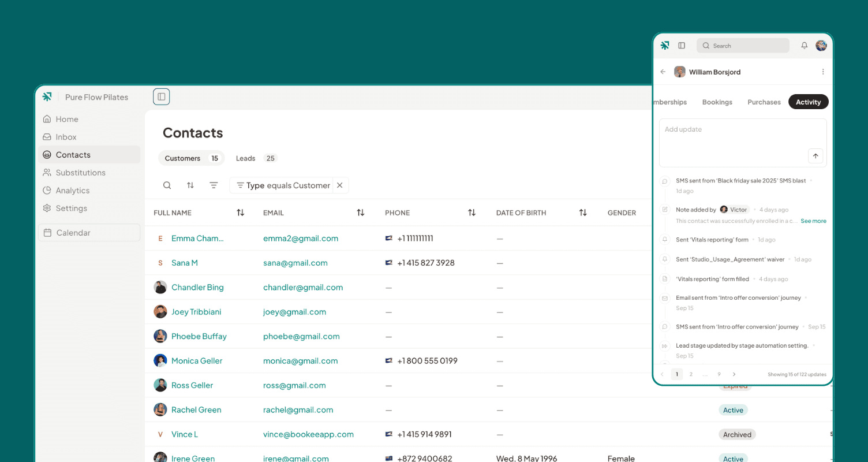The image size is (868, 462).
Task: Click the form icon beside 'Vitals reporting' form filled
Action: [665, 279]
